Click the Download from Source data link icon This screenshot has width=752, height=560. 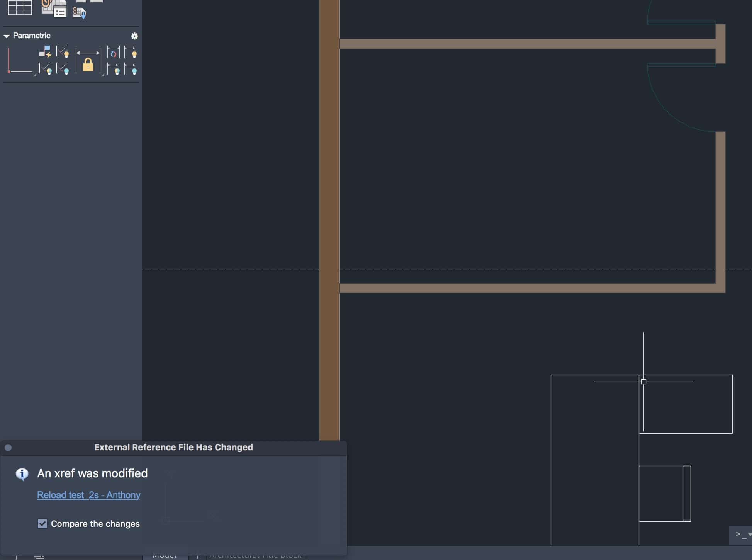click(x=80, y=13)
